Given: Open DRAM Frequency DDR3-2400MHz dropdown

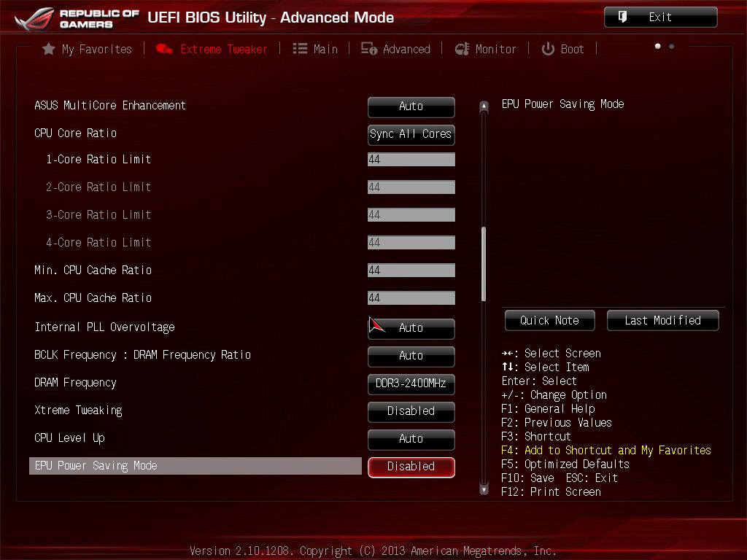Looking at the screenshot, I should (x=411, y=384).
